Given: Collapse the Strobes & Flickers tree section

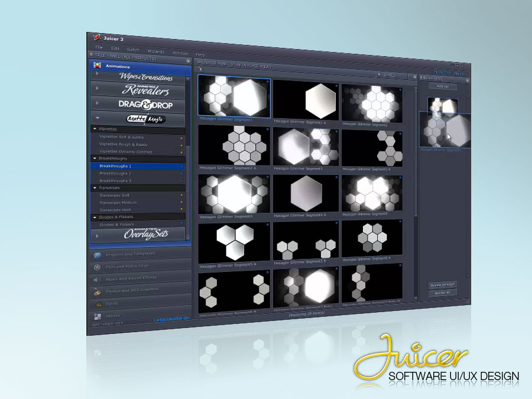Looking at the screenshot, I should click(x=95, y=217).
